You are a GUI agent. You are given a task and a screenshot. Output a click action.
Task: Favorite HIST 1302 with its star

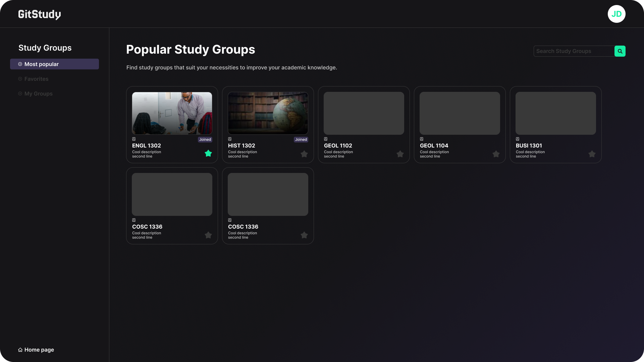tap(304, 154)
